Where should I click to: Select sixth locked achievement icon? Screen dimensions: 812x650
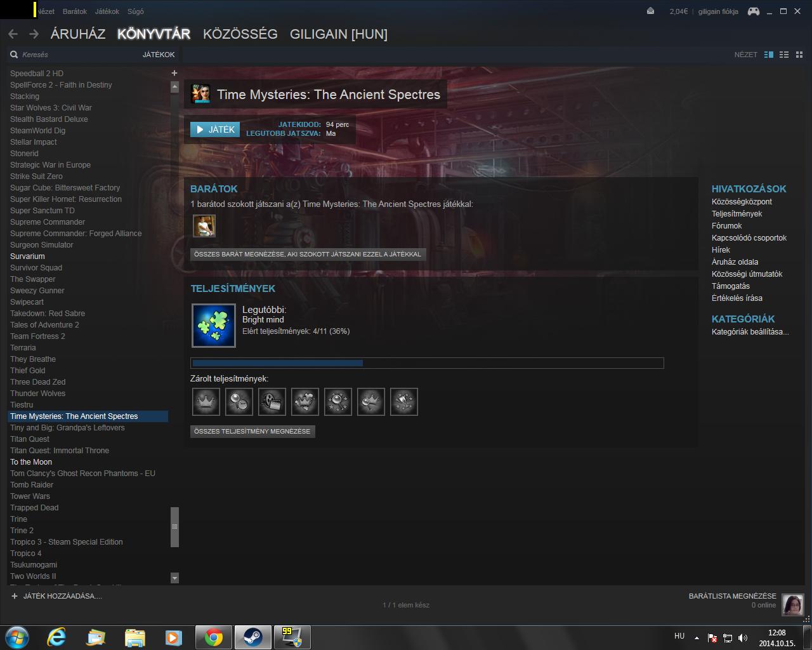tap(371, 402)
